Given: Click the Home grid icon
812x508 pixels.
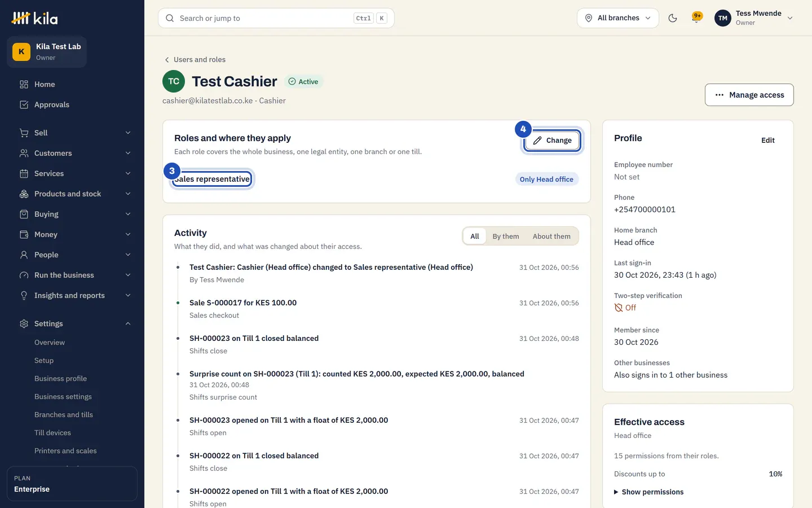Looking at the screenshot, I should point(24,84).
